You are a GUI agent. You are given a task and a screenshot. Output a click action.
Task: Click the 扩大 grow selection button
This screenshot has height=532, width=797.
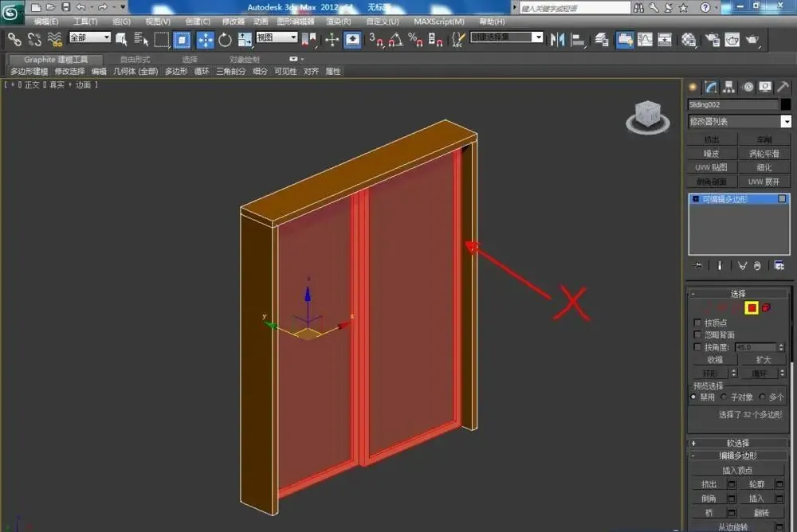763,360
